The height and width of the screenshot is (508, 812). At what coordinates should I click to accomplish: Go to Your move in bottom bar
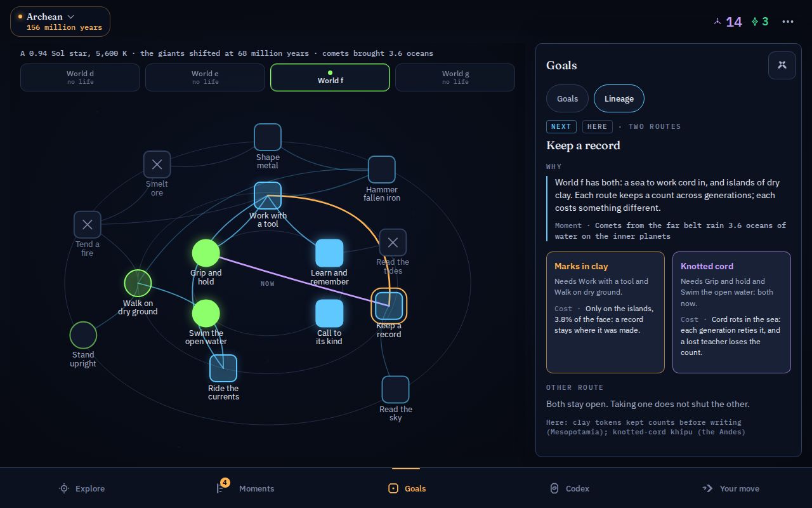(x=731, y=488)
